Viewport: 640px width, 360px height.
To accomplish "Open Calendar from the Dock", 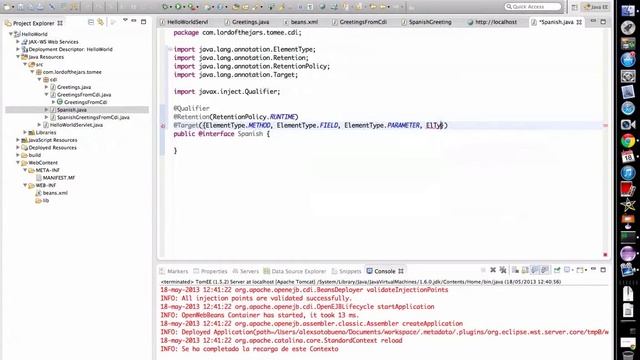I will [628, 157].
